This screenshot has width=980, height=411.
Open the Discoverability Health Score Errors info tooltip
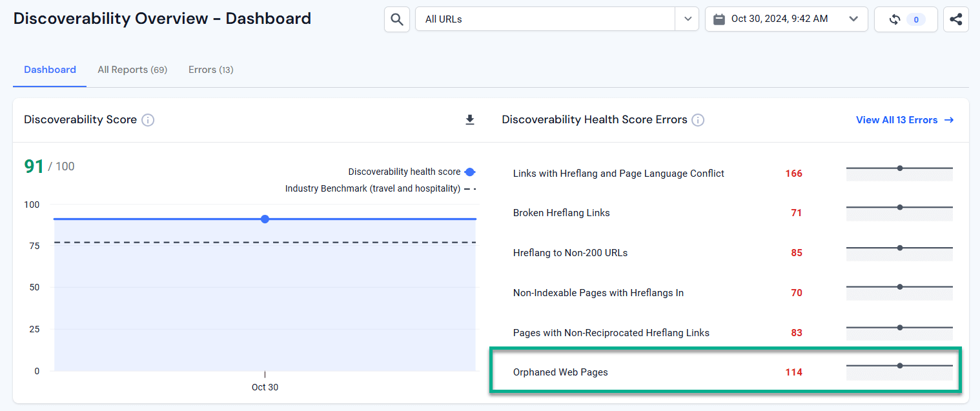[698, 119]
